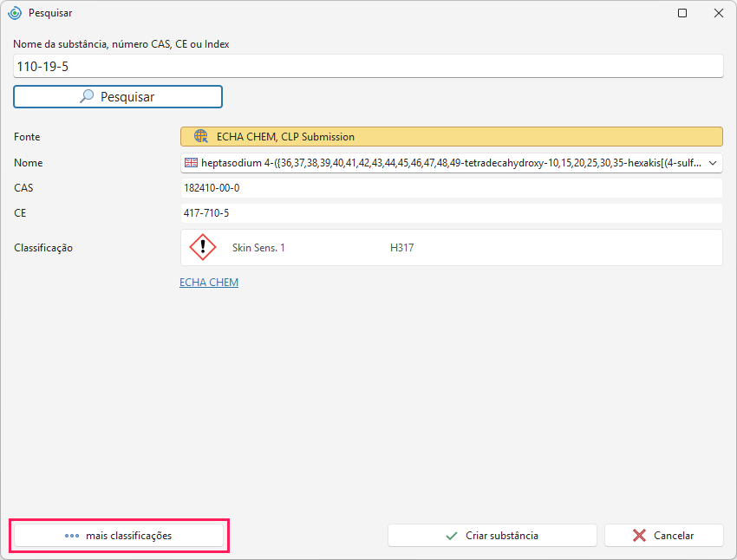The height and width of the screenshot is (560, 737).
Task: Edit the substance search field with 110-19-5
Action: (x=368, y=66)
